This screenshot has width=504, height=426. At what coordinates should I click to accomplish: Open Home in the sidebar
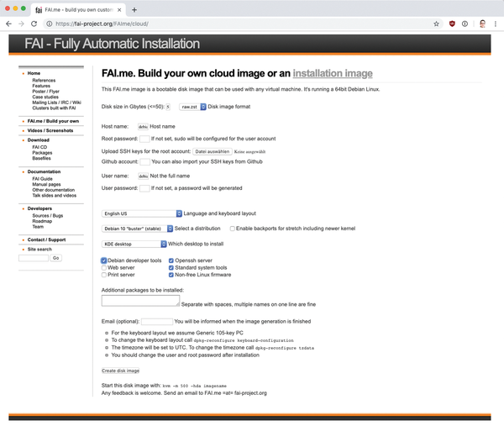34,73
